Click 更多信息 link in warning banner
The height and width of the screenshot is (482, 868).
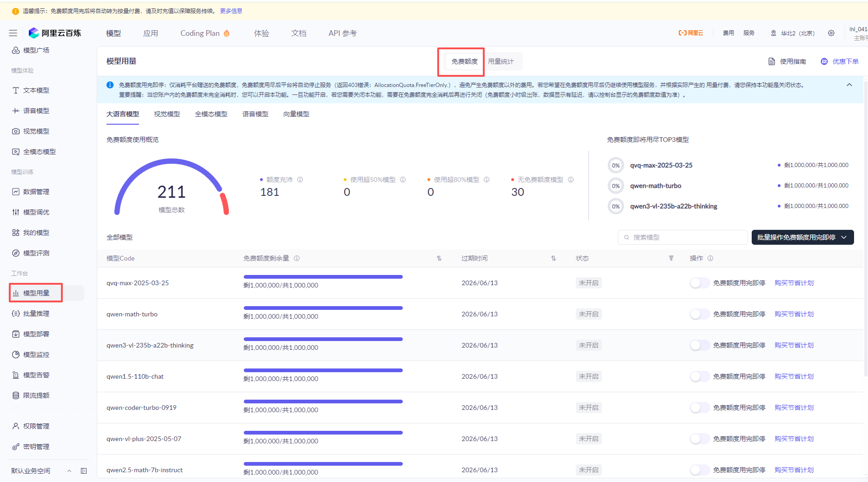coord(231,11)
